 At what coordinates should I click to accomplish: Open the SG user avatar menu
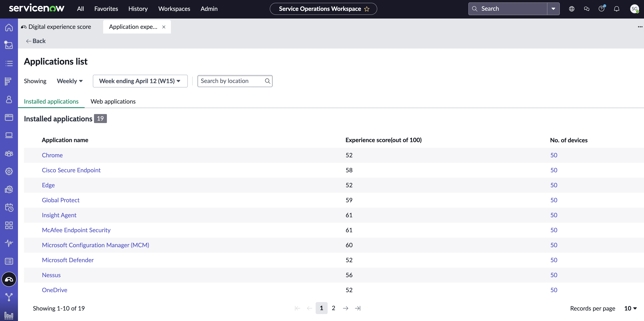(x=634, y=9)
